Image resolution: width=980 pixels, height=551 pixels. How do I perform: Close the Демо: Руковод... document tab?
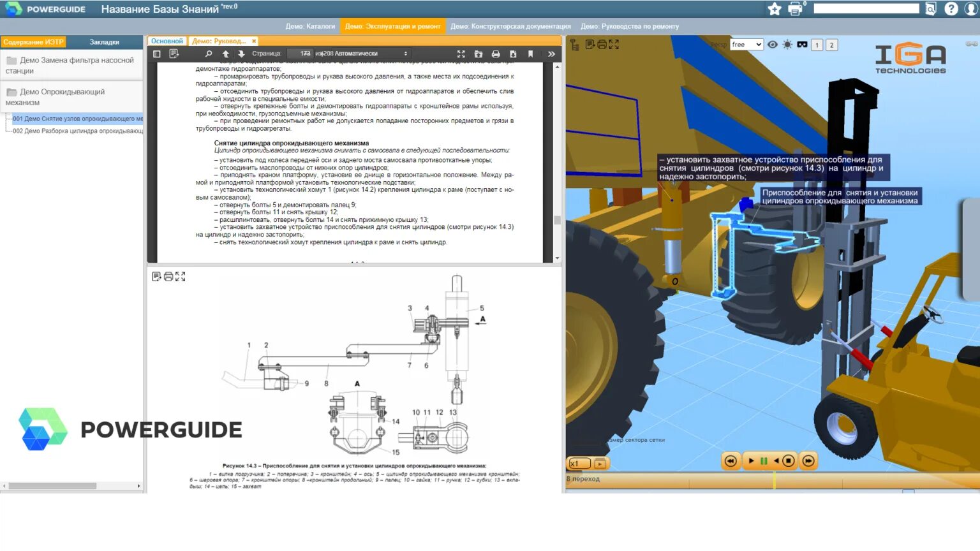[254, 41]
